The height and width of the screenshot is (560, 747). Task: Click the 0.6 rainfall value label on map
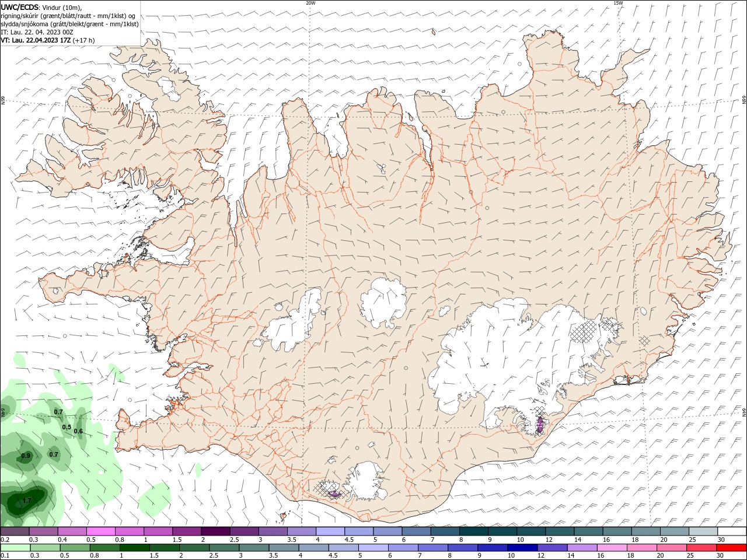(78, 431)
